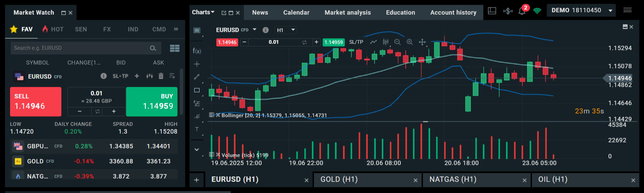This screenshot has height=193, width=644.
Task: Add a new chart tab with plus
Action: click(197, 180)
